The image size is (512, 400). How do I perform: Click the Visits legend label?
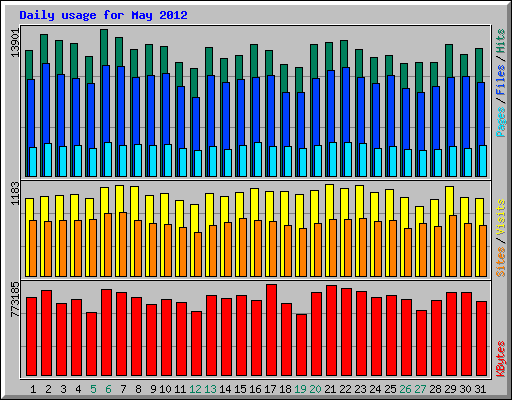point(501,217)
